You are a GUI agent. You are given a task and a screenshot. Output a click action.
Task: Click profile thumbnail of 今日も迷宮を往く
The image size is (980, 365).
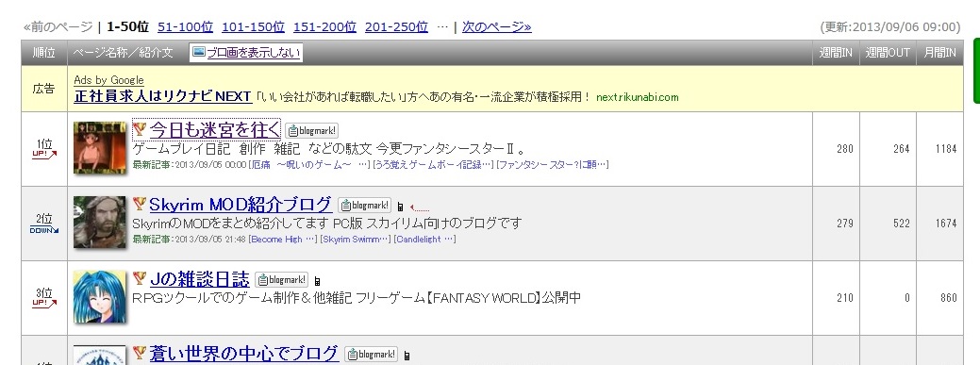(x=100, y=147)
